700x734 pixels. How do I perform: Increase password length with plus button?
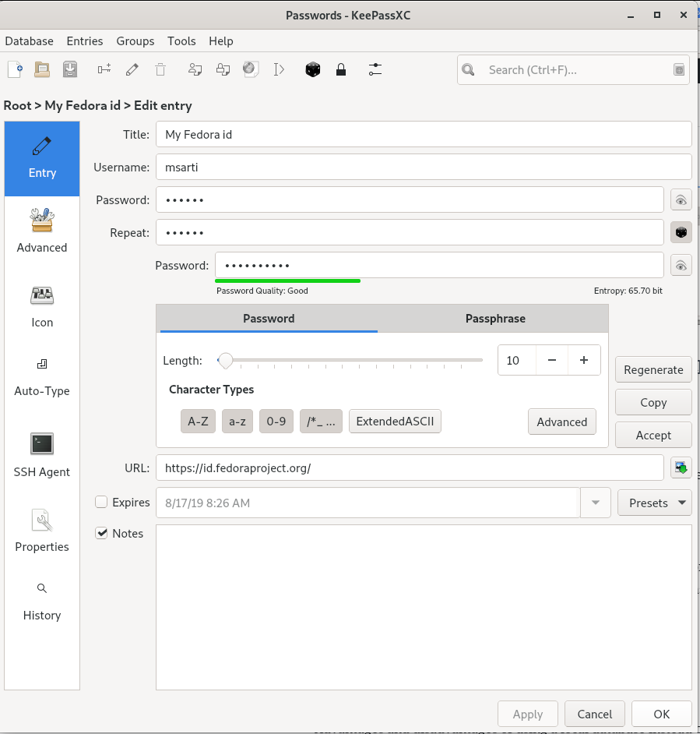584,361
